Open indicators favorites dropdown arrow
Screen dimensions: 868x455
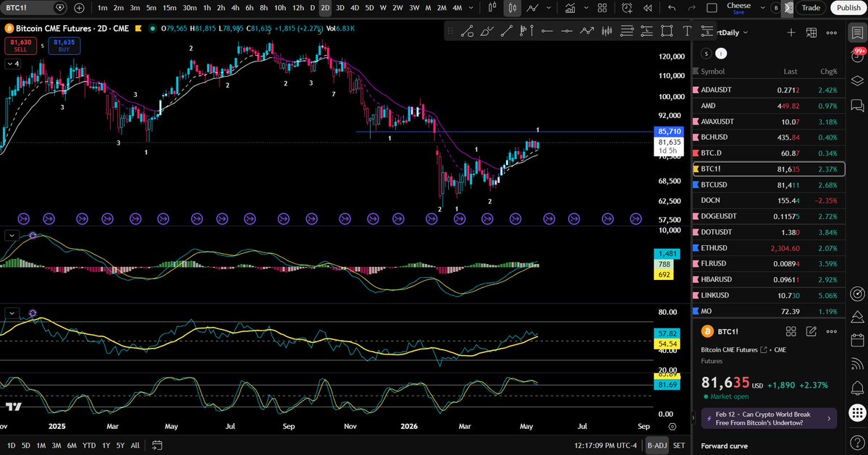coord(586,8)
